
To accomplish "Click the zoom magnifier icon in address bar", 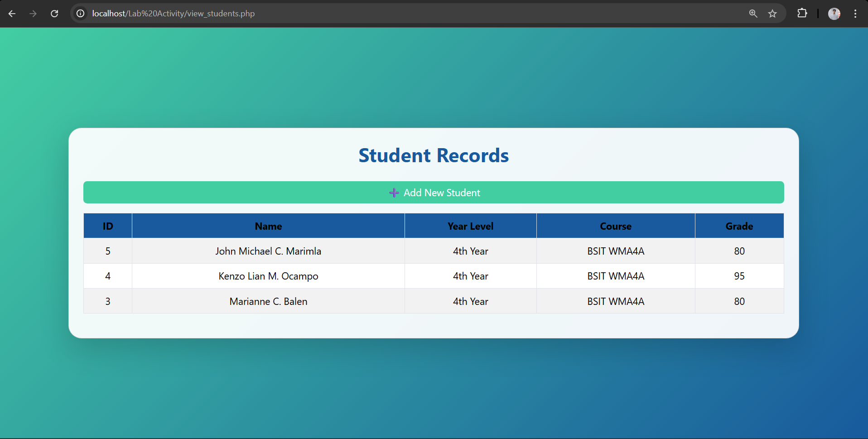I will [753, 14].
